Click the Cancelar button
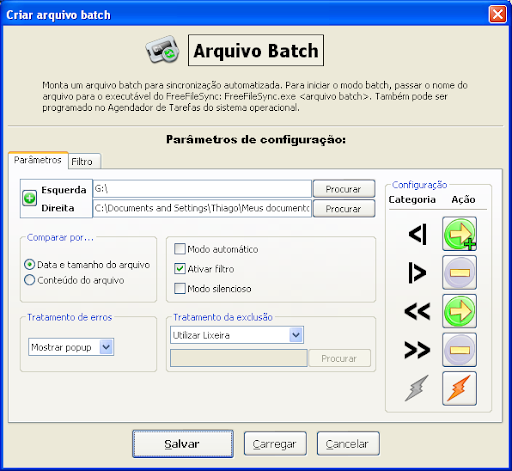 [348, 444]
